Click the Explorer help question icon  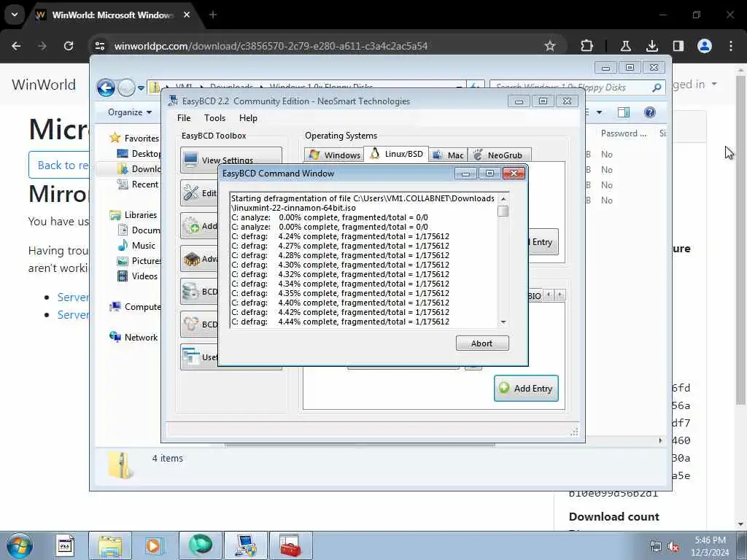649,112
